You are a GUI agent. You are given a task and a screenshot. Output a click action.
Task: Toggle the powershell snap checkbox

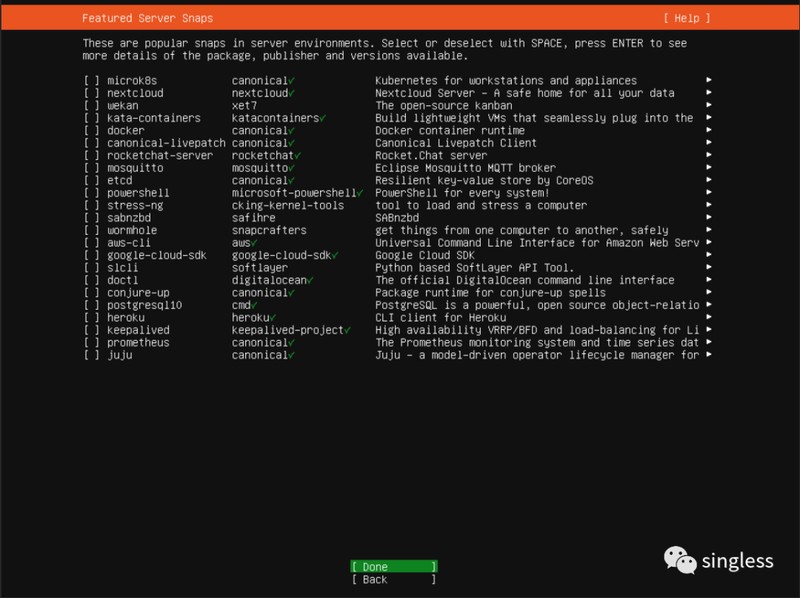92,193
